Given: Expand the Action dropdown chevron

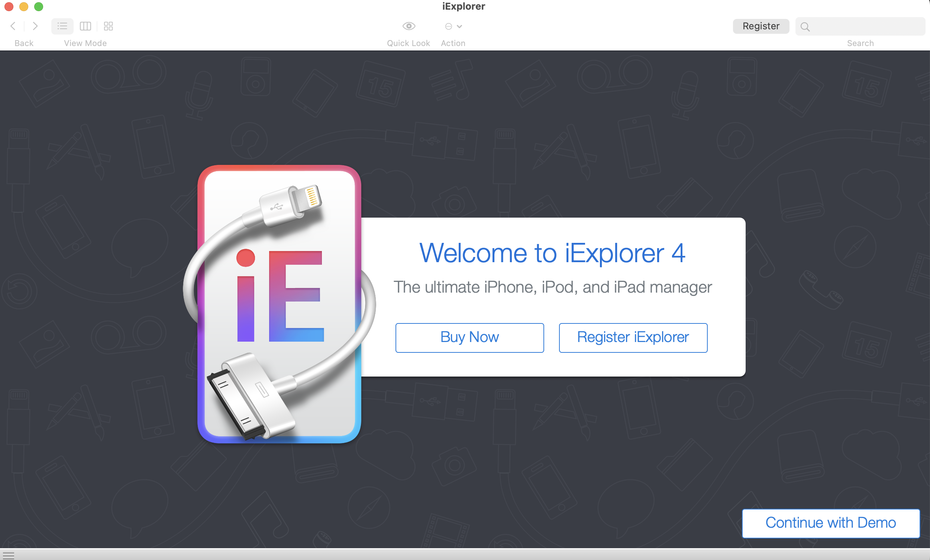Looking at the screenshot, I should (x=459, y=26).
